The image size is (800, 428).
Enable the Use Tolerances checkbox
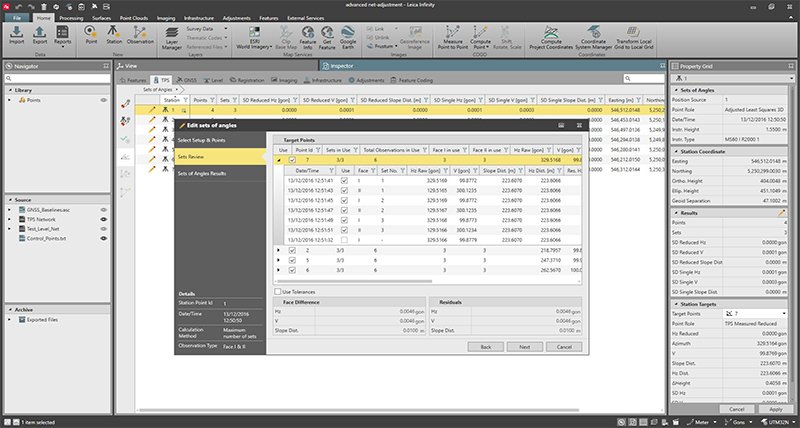tap(278, 291)
